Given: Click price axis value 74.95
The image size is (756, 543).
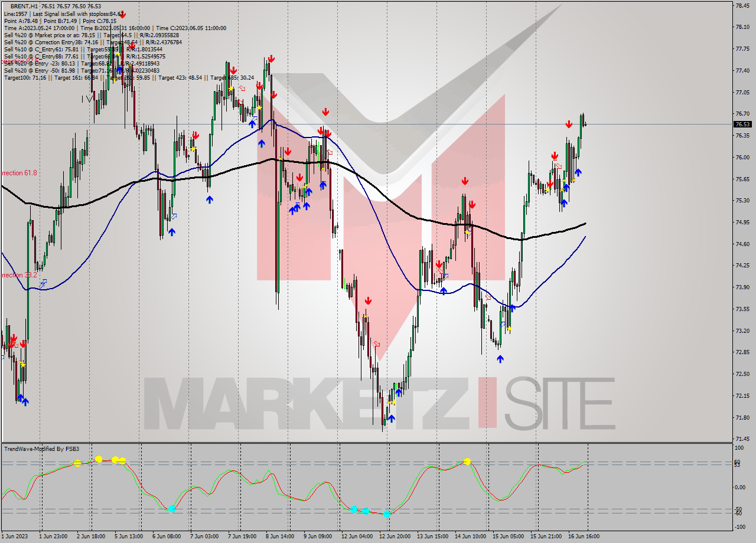Looking at the screenshot, I should (x=742, y=222).
